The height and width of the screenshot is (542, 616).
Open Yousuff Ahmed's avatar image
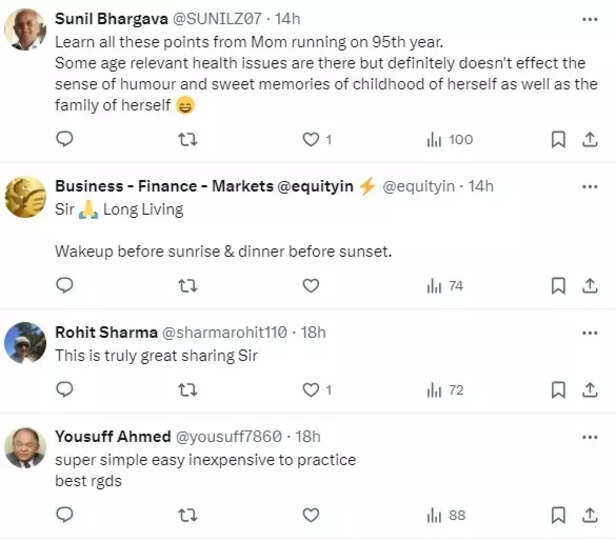point(25,447)
